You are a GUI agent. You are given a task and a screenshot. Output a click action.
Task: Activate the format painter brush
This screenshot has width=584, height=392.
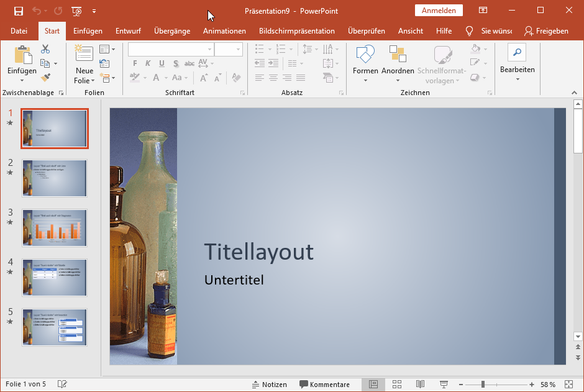(x=45, y=78)
